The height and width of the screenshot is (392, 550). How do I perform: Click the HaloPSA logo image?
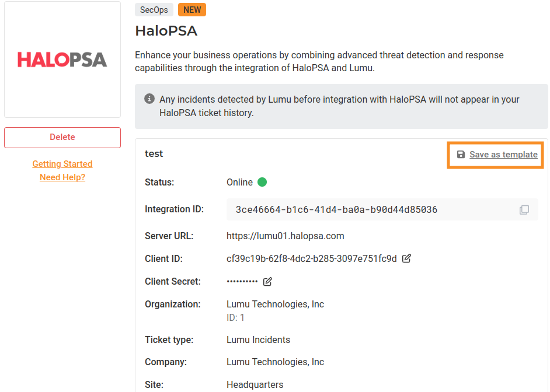tap(62, 60)
